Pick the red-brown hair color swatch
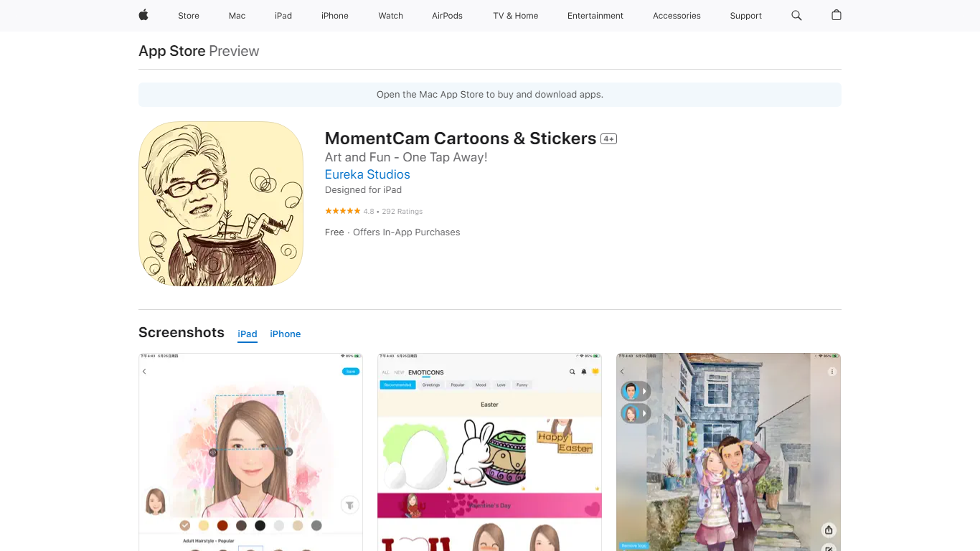This screenshot has width=980, height=551. point(222,525)
